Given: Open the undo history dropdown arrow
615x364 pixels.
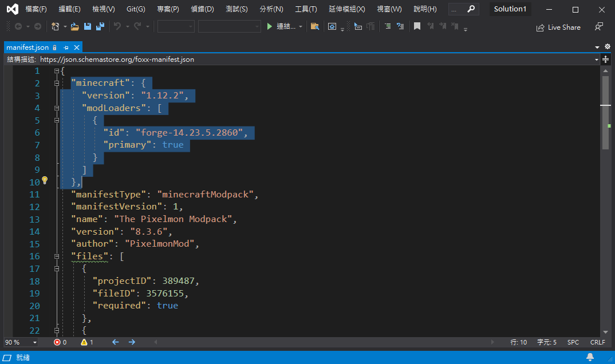Looking at the screenshot, I should click(x=128, y=27).
